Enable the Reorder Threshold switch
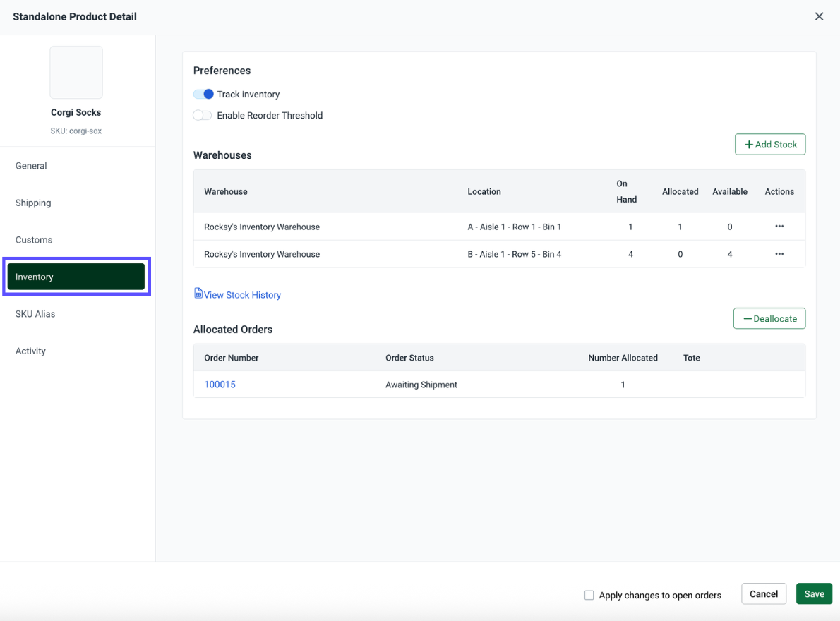840x621 pixels. tap(203, 116)
